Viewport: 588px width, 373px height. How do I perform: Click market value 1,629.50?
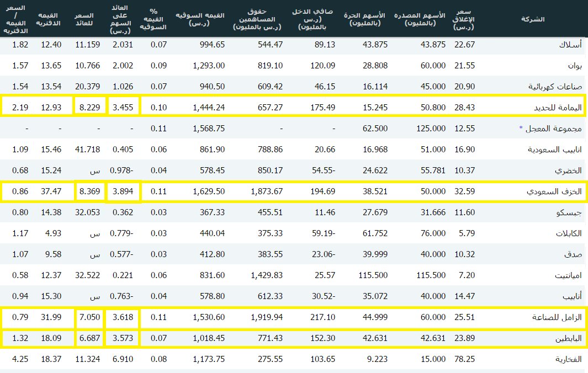coord(209,191)
